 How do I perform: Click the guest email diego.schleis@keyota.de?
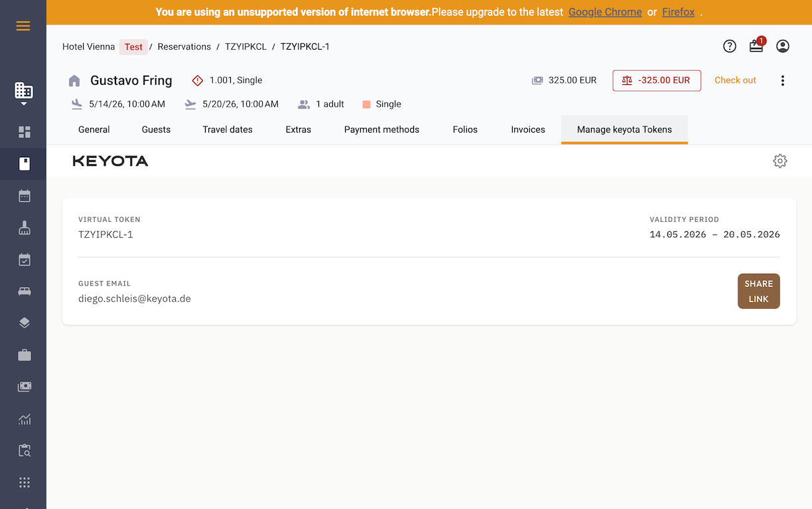click(x=135, y=299)
